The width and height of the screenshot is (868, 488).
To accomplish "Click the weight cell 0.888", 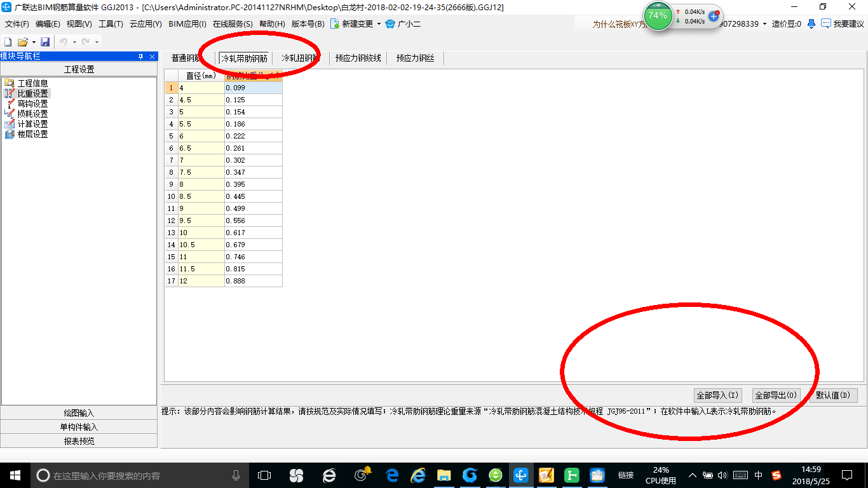I will point(254,281).
